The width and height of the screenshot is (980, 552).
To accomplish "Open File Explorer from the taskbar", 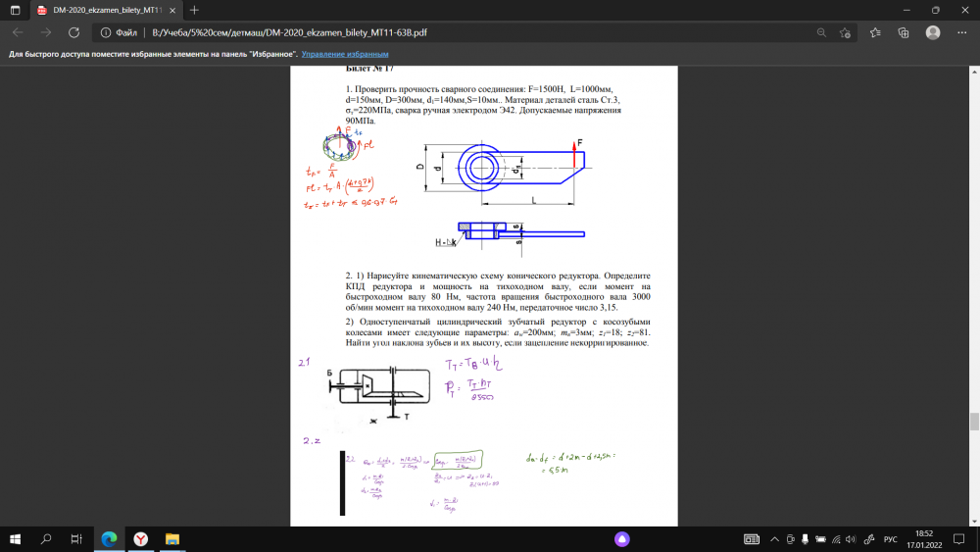I will coord(171,539).
